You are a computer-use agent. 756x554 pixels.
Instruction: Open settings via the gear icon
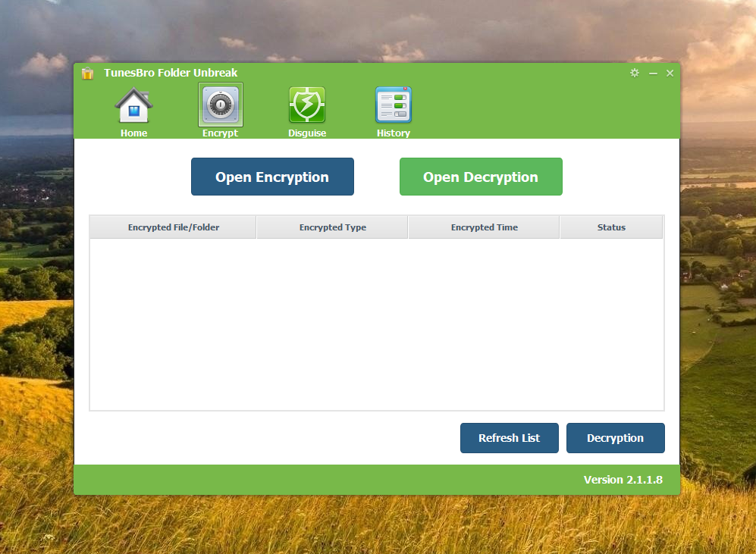click(635, 73)
